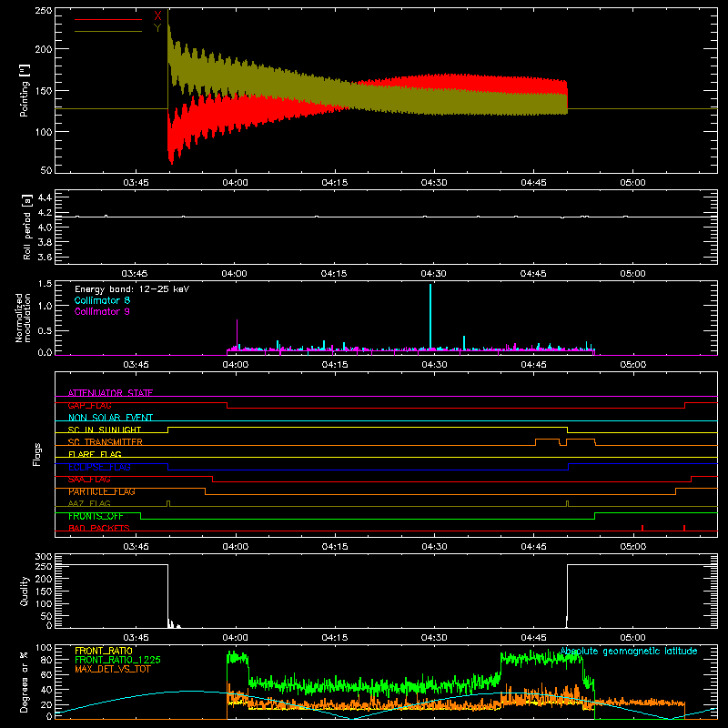
Task: Click the 300 tick label on Quality axis
Action: pos(43,557)
